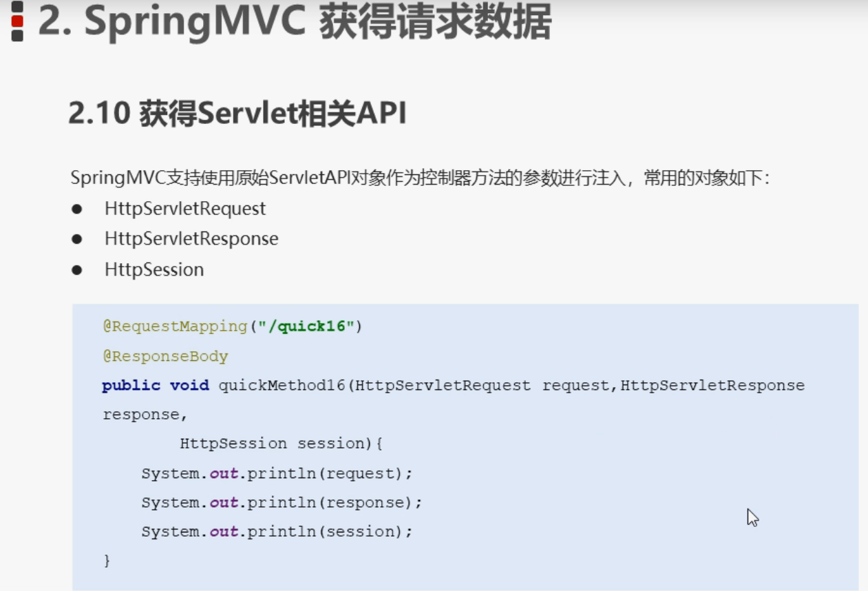Click the bullet item "HttpSession"
The height and width of the screenshot is (591, 868).
(154, 269)
